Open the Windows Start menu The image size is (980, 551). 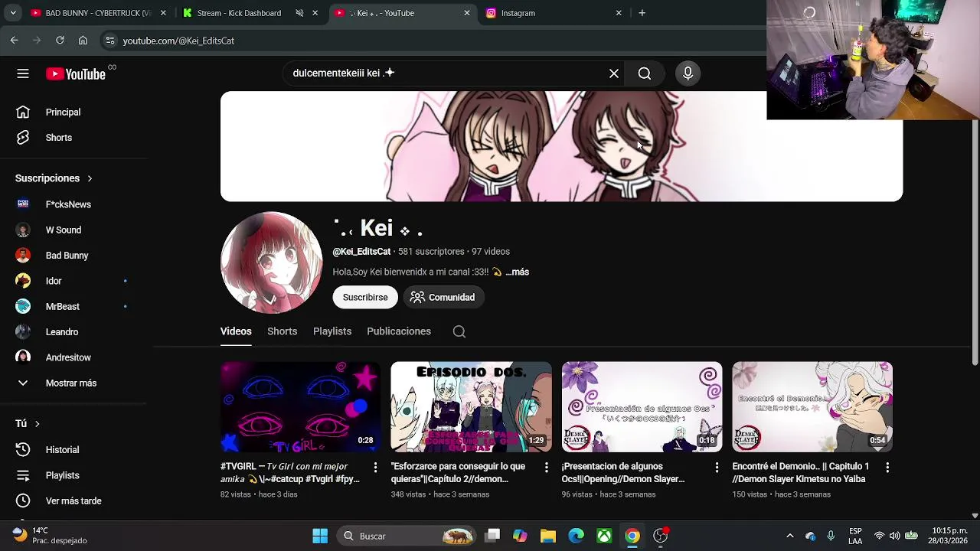(x=320, y=536)
